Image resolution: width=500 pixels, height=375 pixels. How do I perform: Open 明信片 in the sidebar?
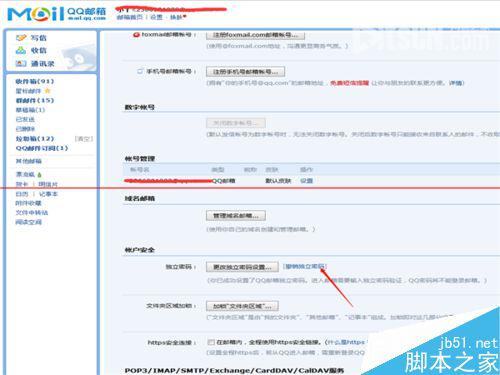pyautogui.click(x=48, y=184)
